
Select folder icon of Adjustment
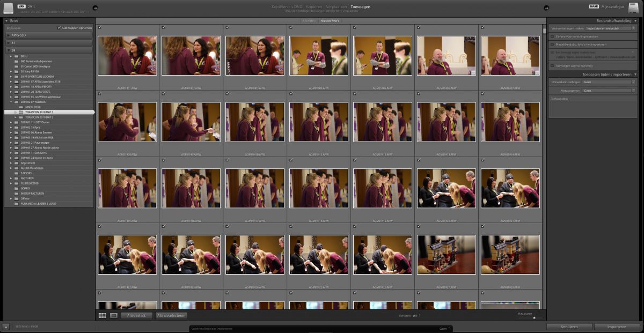(17, 163)
